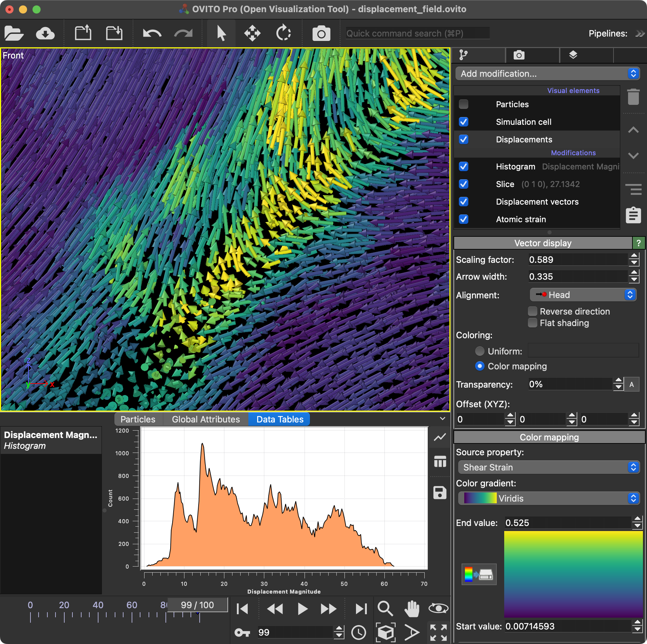Image resolution: width=647 pixels, height=644 pixels.
Task: Click the Vector display help question button
Action: tap(639, 243)
